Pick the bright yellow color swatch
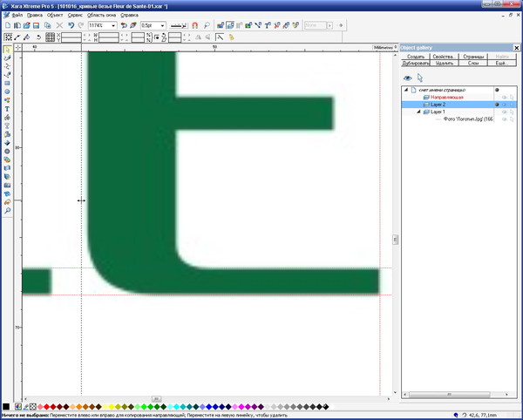The height and width of the screenshot is (420, 523). tap(112, 407)
